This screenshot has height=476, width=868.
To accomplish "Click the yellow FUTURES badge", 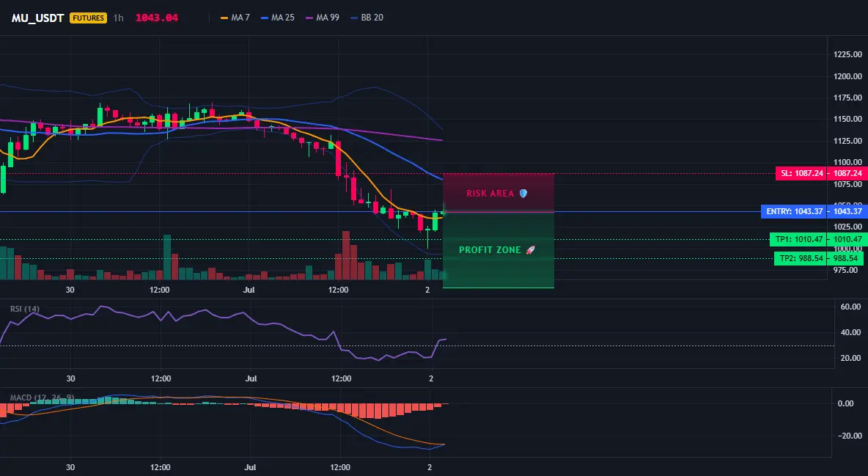I will click(x=88, y=18).
